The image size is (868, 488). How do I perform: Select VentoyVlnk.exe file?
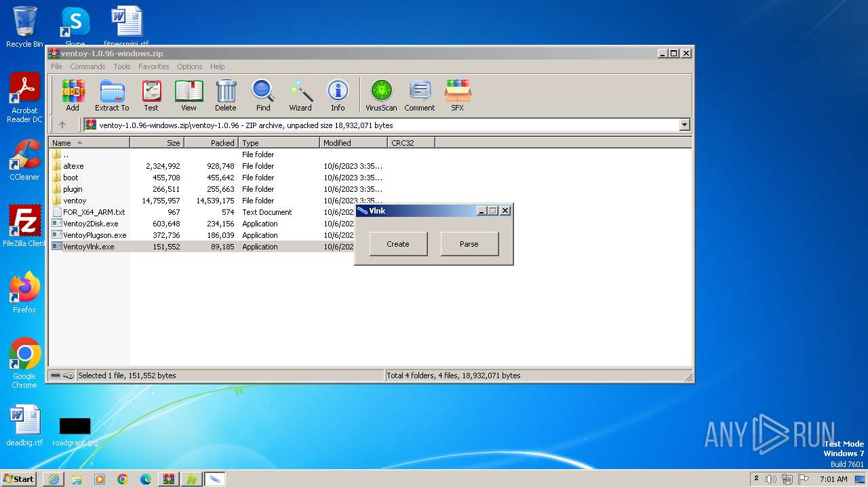(x=88, y=247)
